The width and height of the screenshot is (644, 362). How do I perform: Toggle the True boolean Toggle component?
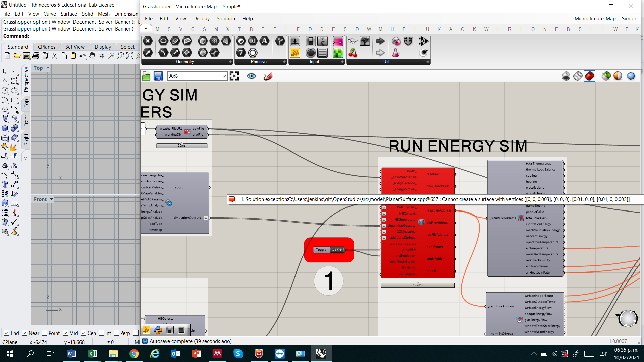click(336, 250)
